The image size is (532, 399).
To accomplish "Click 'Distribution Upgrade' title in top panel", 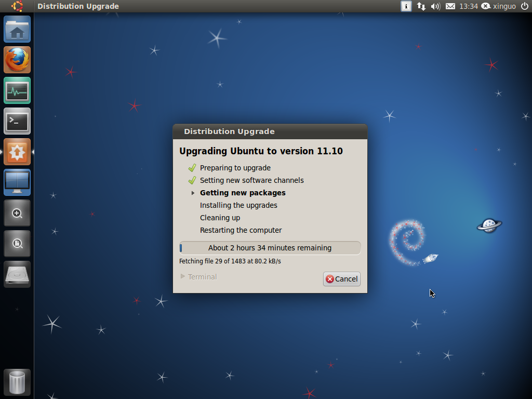I will (78, 6).
